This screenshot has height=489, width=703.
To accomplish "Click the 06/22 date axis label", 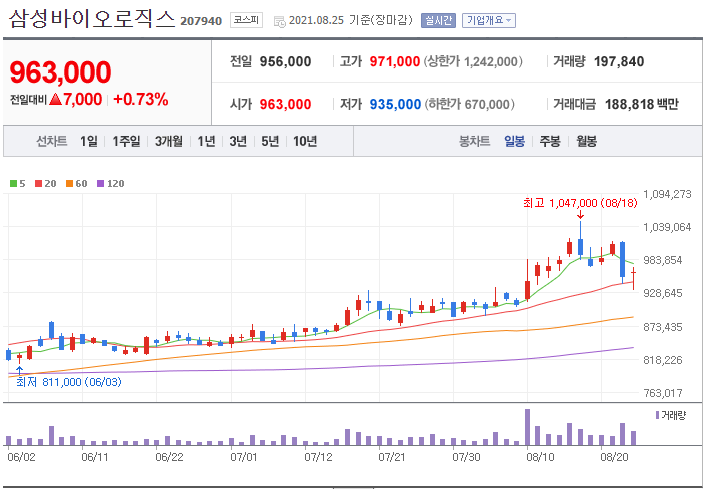I will click(x=169, y=458).
